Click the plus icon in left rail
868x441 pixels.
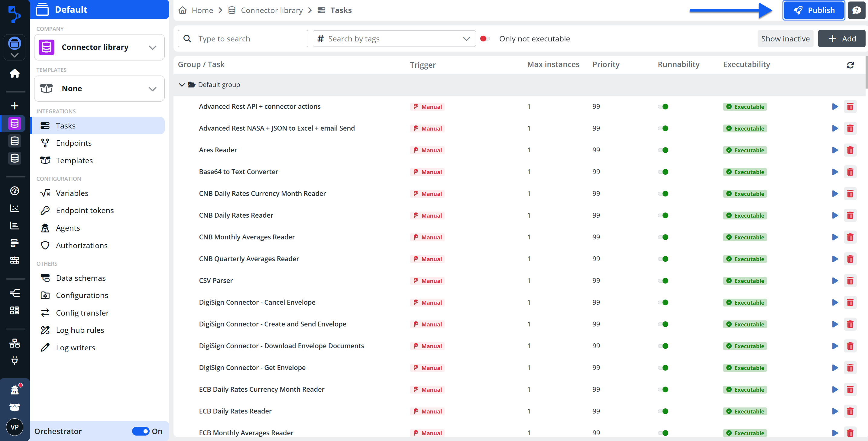[x=15, y=106]
